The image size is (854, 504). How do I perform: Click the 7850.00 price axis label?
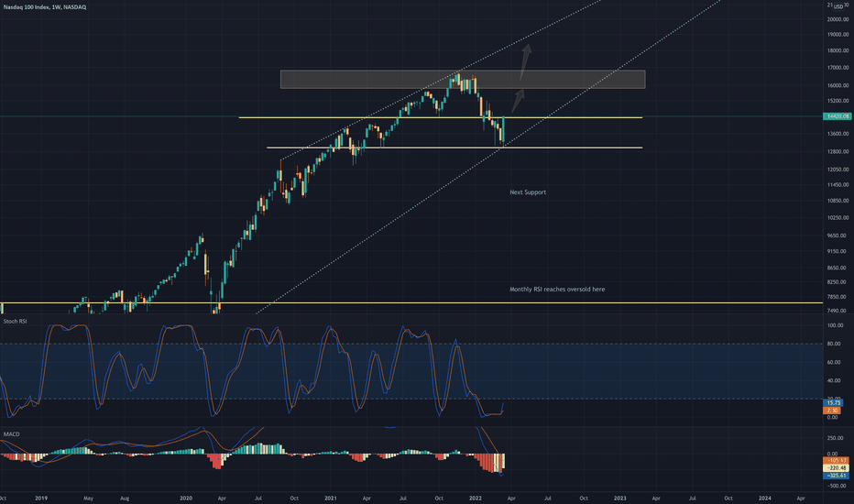coord(838,297)
